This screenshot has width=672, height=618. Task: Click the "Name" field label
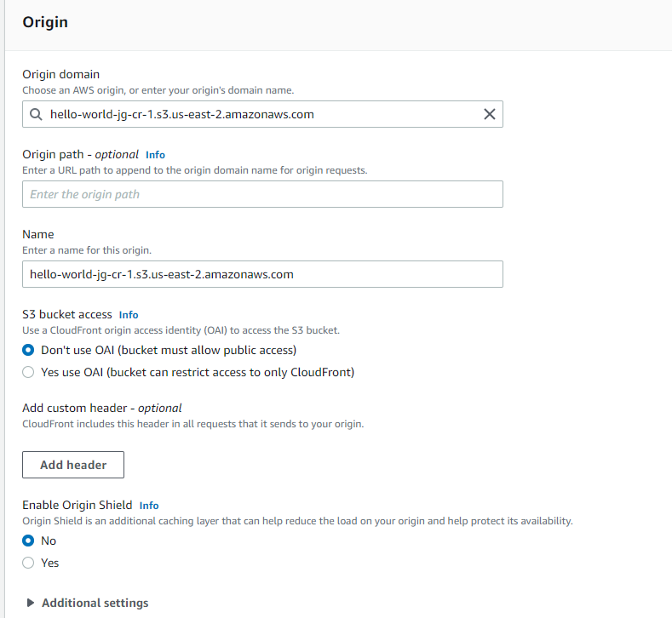click(38, 234)
